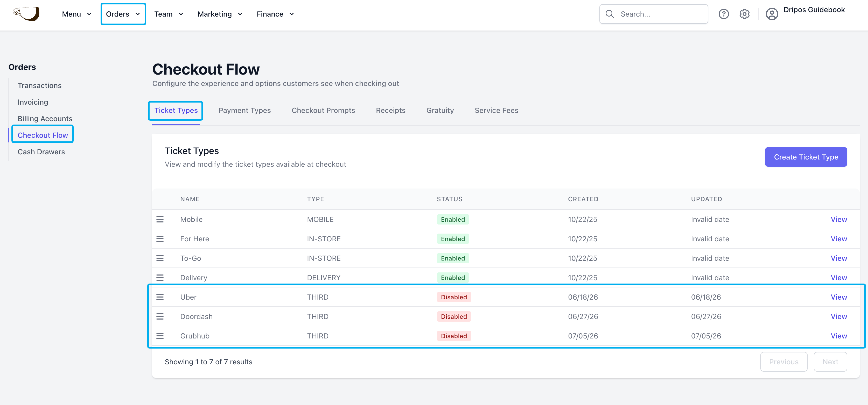
Task: Focus the Search input field
Action: [x=653, y=14]
